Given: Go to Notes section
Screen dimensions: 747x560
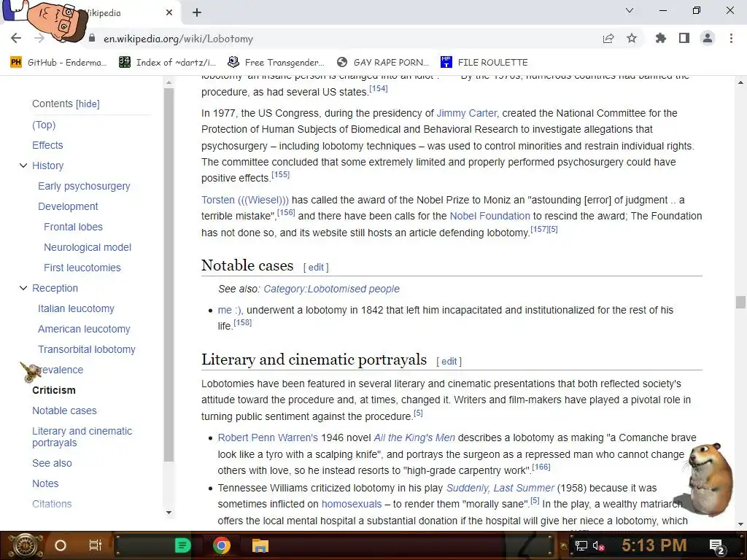Looking at the screenshot, I should pyautogui.click(x=45, y=484).
